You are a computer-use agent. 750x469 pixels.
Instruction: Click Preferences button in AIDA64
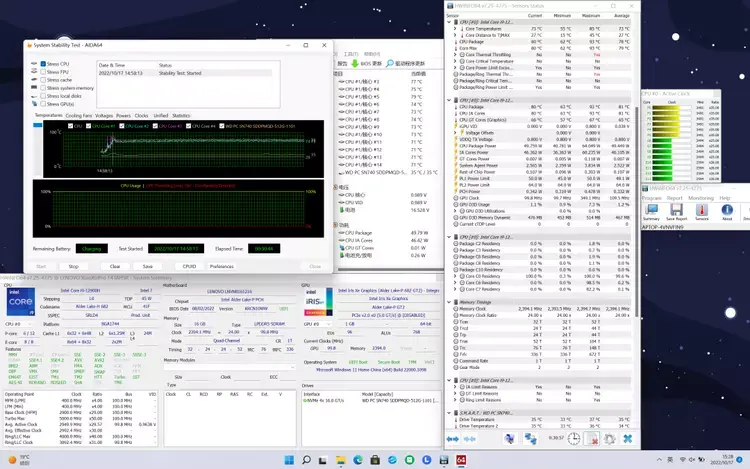click(x=221, y=266)
